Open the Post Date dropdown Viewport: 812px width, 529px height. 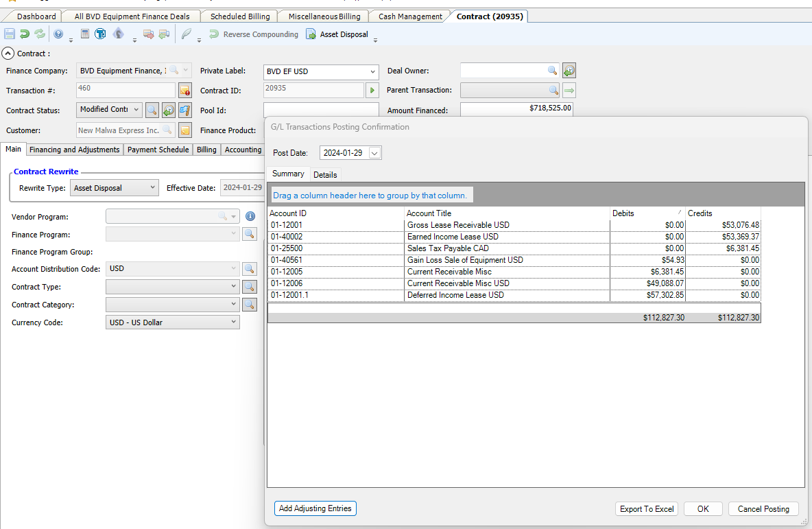point(374,153)
